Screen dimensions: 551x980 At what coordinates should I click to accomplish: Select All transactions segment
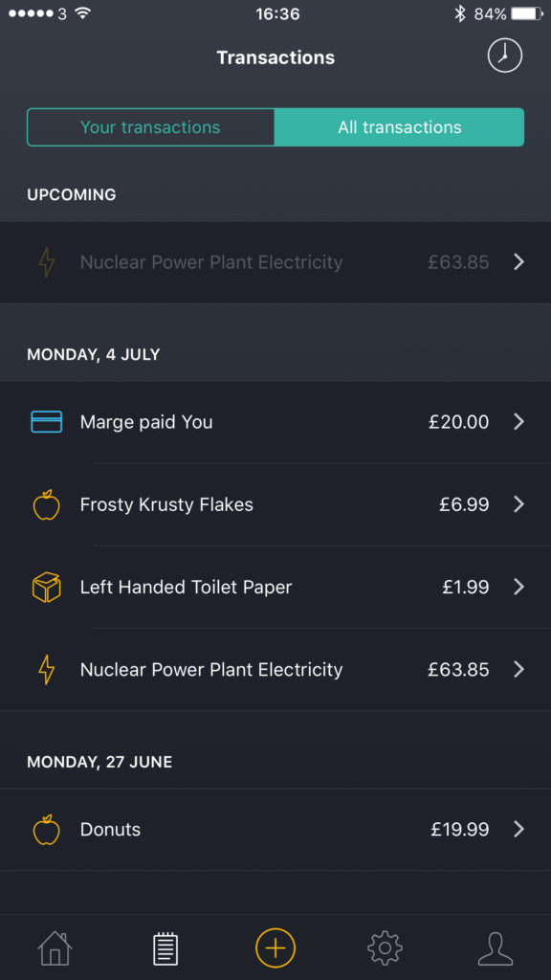(400, 127)
